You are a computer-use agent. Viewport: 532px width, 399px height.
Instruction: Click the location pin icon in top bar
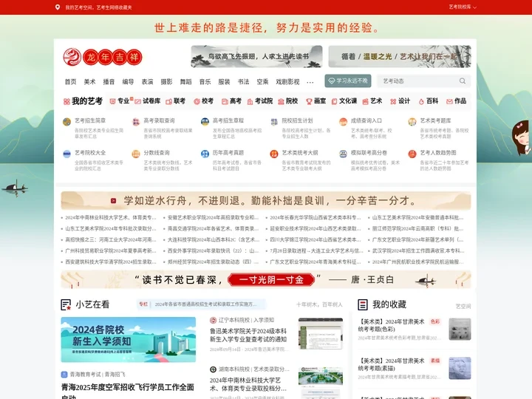pyautogui.click(x=58, y=7)
